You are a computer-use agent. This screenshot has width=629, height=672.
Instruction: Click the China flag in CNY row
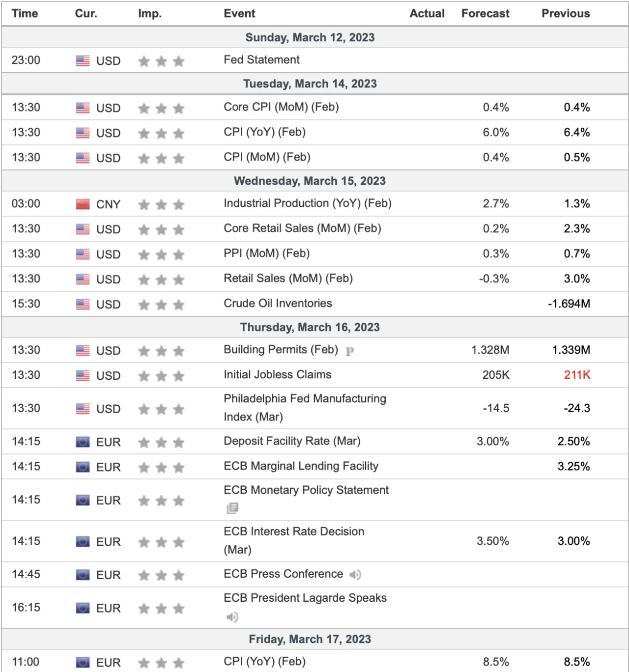[x=83, y=204]
